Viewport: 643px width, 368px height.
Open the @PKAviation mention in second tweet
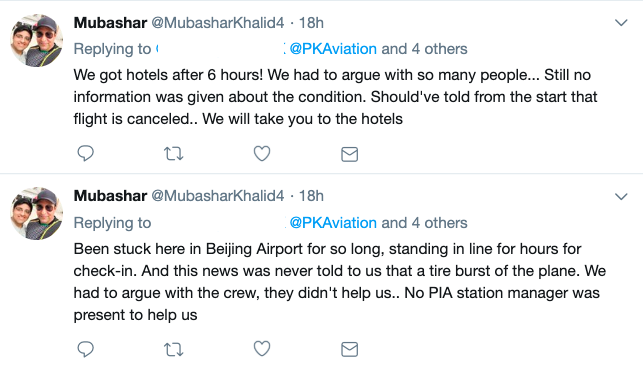click(x=333, y=223)
